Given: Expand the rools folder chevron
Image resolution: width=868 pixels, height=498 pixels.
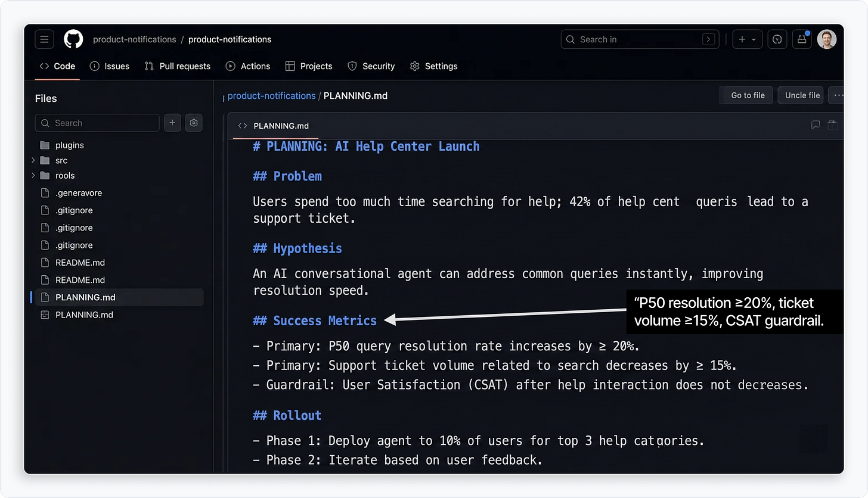Looking at the screenshot, I should click(33, 176).
